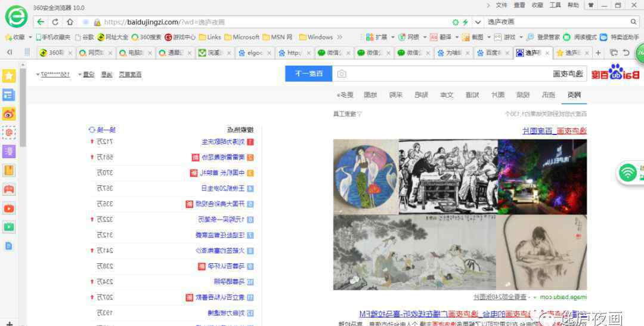Expand the mirrored 设置 settings dropdown
The image size is (644, 326).
click(x=86, y=75)
